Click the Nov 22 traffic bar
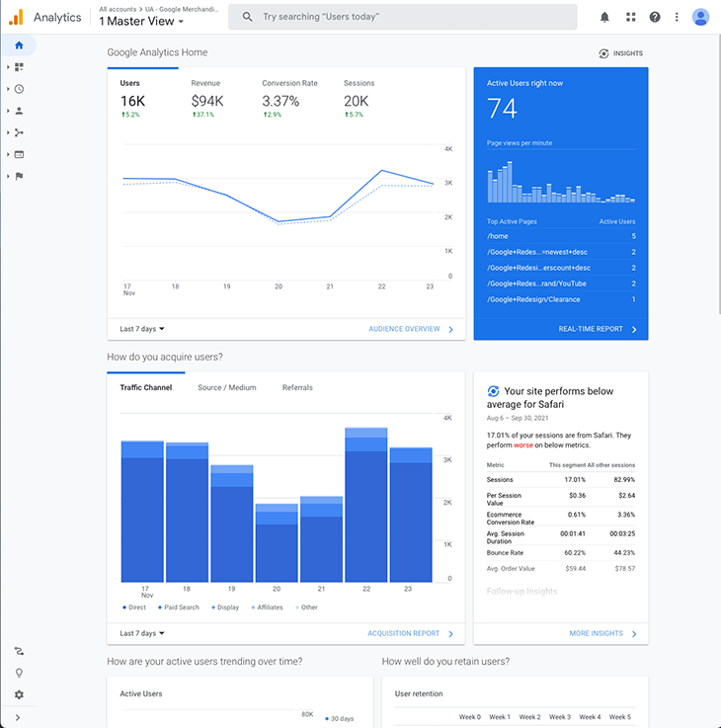721x728 pixels. coord(365,505)
